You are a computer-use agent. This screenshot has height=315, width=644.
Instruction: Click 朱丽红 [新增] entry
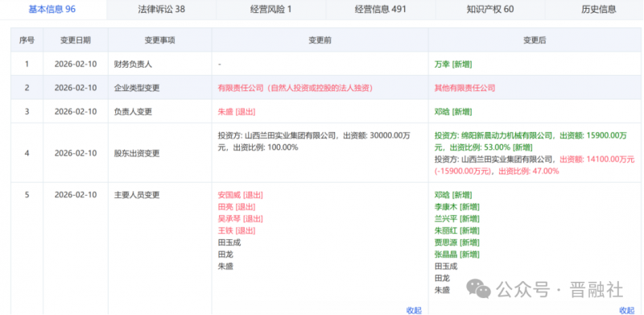coord(456,230)
